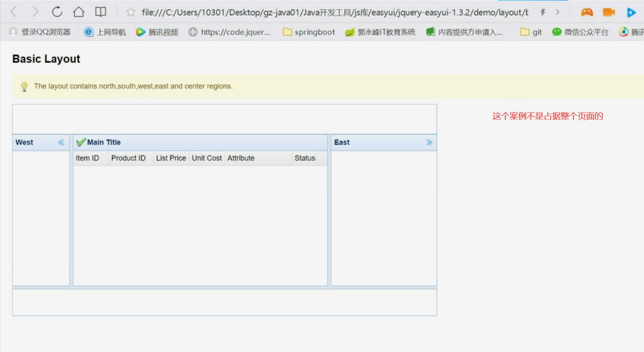Screen dimensions: 644x352
Task: Click the green checkmark icon beside Main Title
Action: [x=81, y=142]
